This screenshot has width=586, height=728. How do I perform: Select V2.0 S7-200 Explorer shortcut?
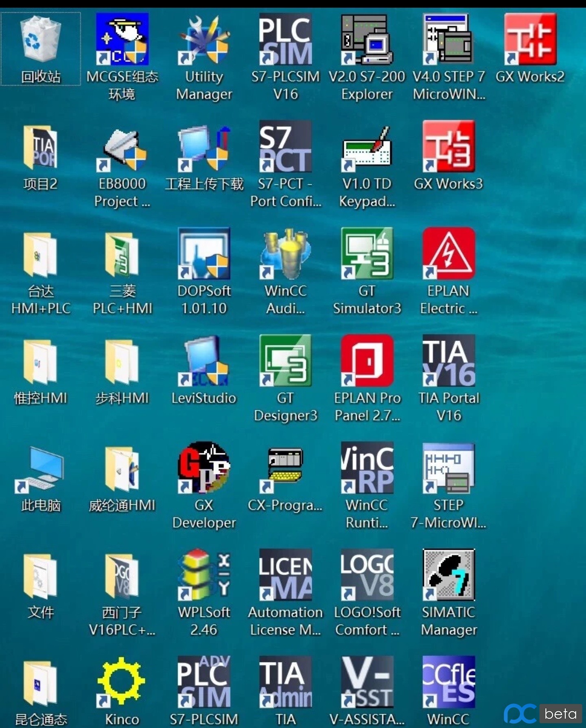coord(367,39)
